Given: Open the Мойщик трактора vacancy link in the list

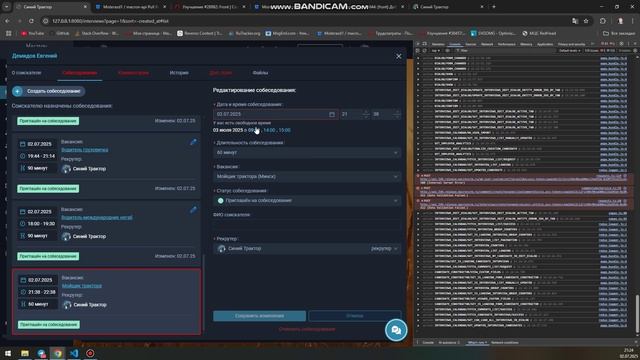Looking at the screenshot, I should (x=82, y=286).
